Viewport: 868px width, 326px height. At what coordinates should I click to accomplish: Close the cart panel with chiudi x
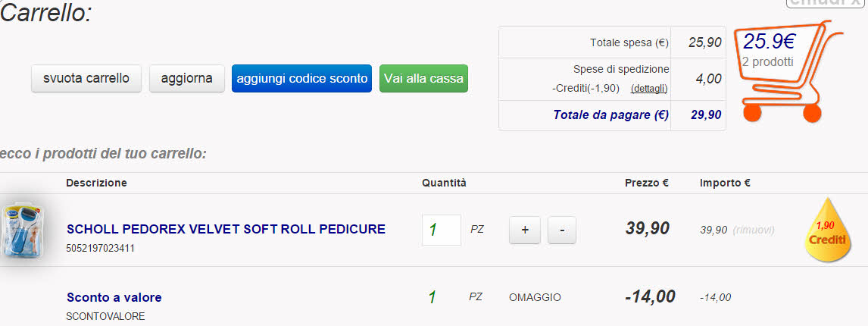tap(823, 4)
